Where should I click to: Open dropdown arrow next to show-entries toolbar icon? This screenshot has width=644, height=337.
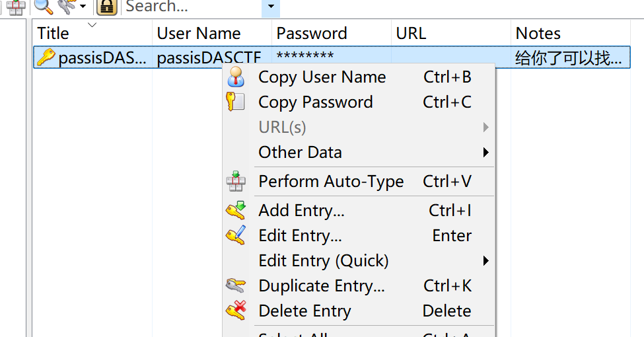[83, 6]
